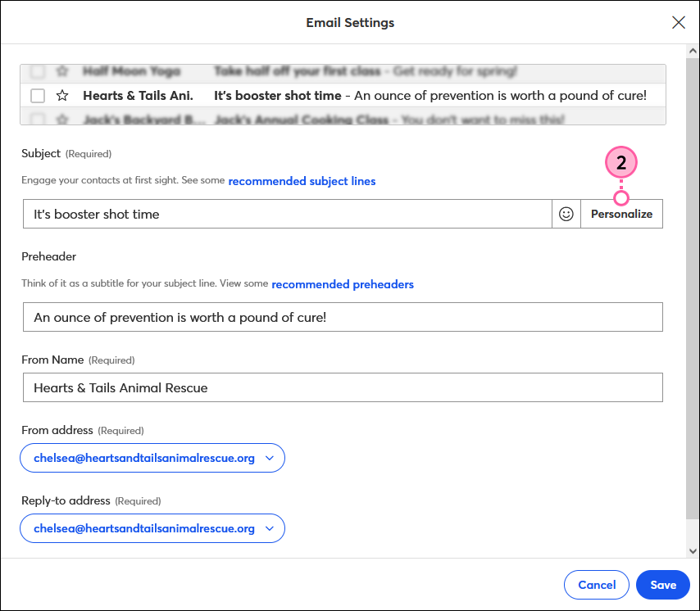Star the Half Moon Yoga email
This screenshot has height=611, width=700.
coord(61,71)
